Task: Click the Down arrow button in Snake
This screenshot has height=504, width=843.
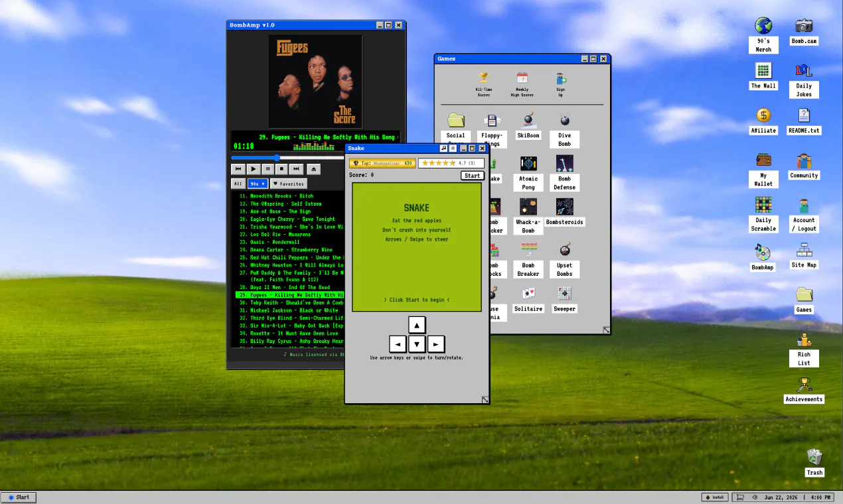Action: (x=416, y=344)
